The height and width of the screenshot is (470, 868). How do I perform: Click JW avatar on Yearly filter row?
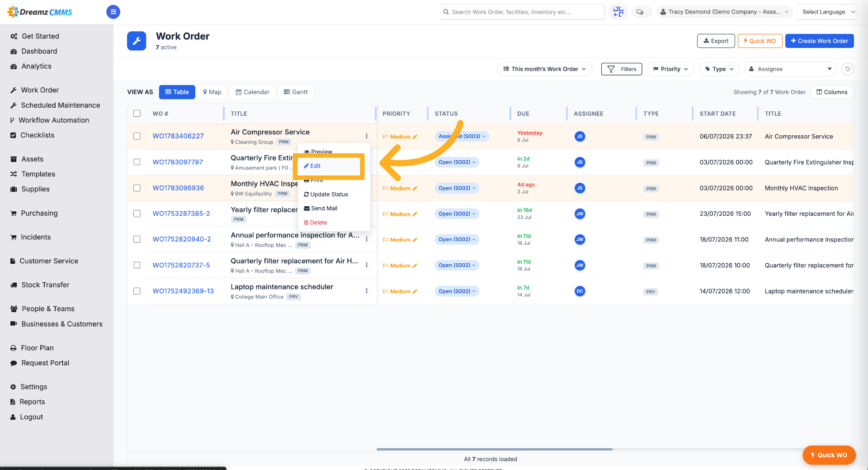click(580, 214)
